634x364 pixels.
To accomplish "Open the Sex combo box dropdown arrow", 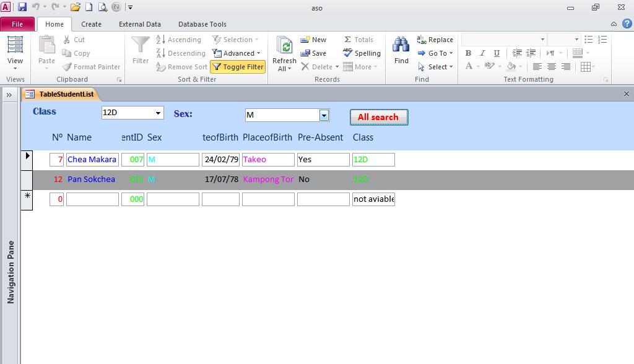I will [x=324, y=116].
